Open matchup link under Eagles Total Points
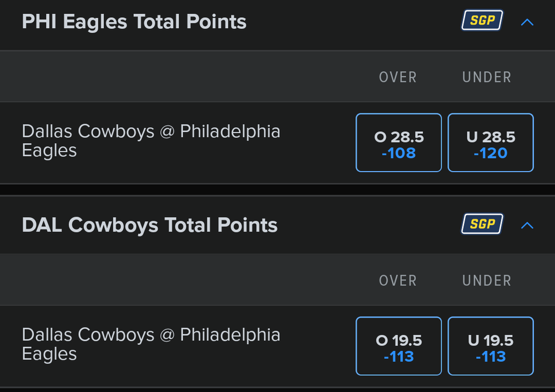 150,141
